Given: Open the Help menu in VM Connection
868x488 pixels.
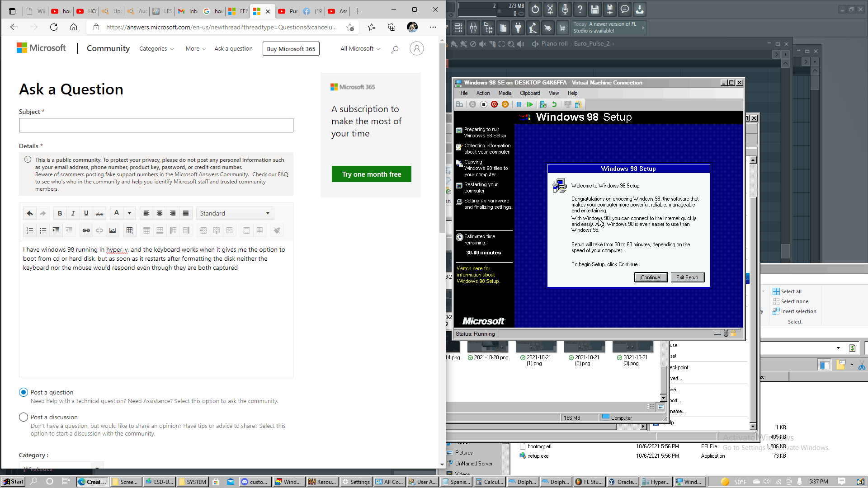Looking at the screenshot, I should coord(572,93).
